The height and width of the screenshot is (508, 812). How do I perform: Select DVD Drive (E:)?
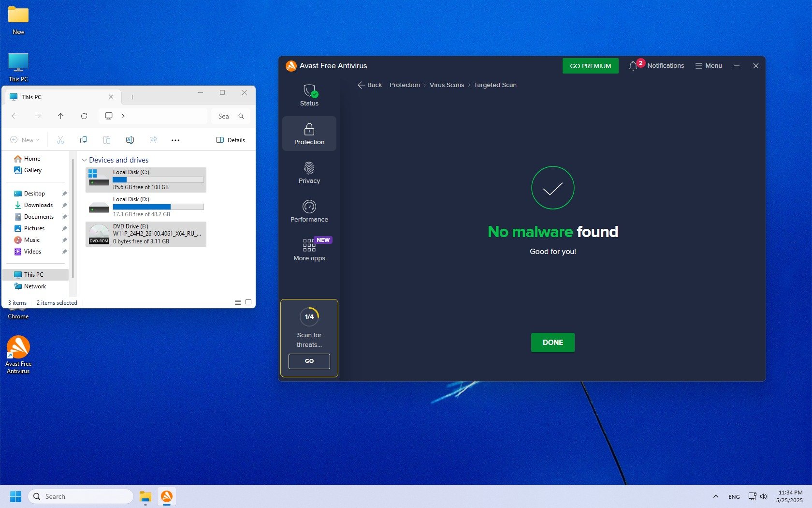pyautogui.click(x=146, y=234)
